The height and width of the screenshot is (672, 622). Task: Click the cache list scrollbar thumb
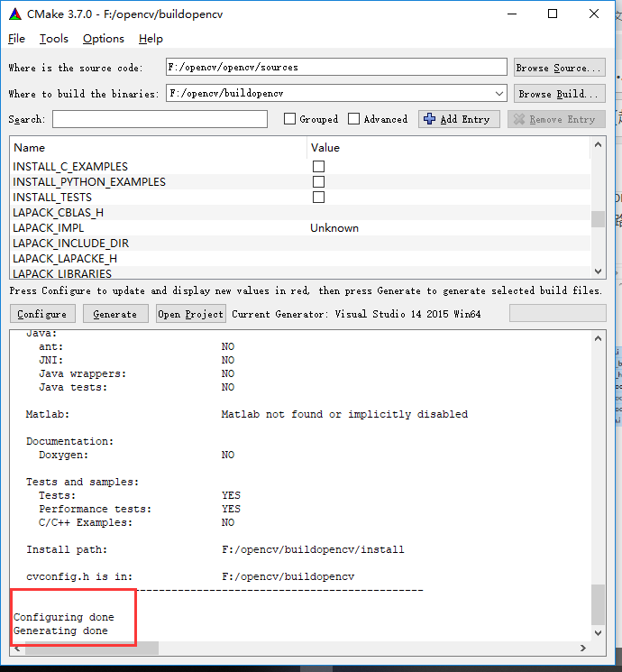click(x=598, y=219)
